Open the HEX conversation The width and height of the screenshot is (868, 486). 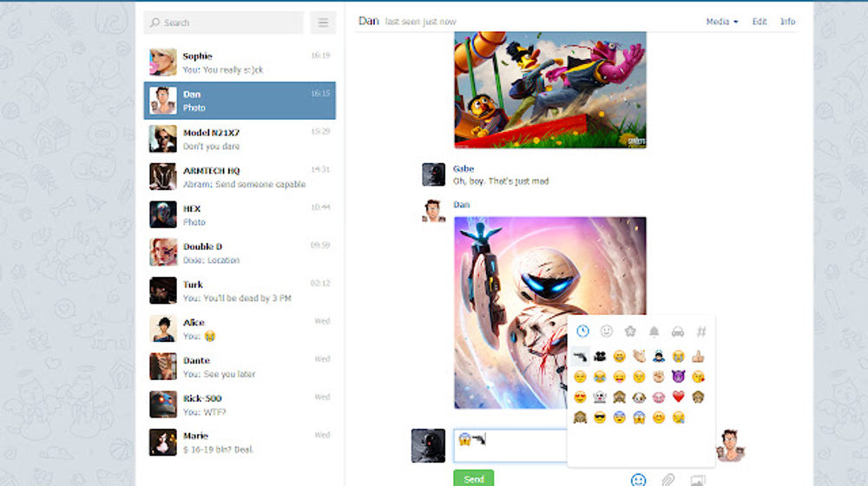(x=240, y=214)
